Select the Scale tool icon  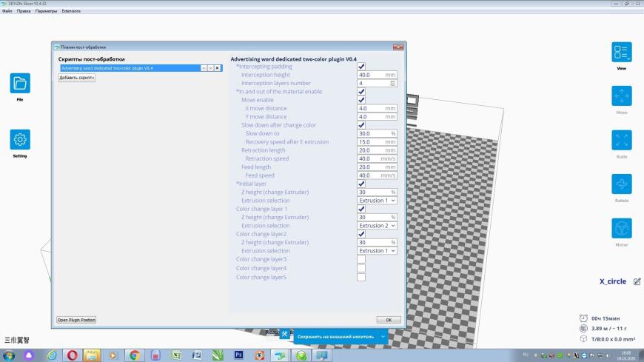click(x=621, y=140)
